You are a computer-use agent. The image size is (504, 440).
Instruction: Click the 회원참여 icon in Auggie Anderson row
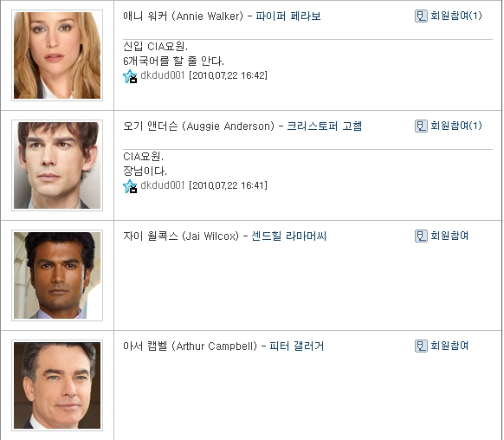click(x=421, y=126)
